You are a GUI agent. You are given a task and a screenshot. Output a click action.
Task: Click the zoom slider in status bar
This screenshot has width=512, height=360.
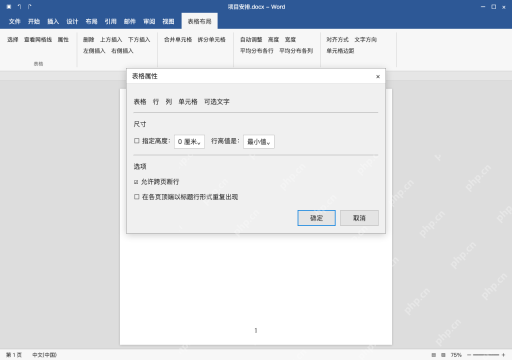(486, 355)
